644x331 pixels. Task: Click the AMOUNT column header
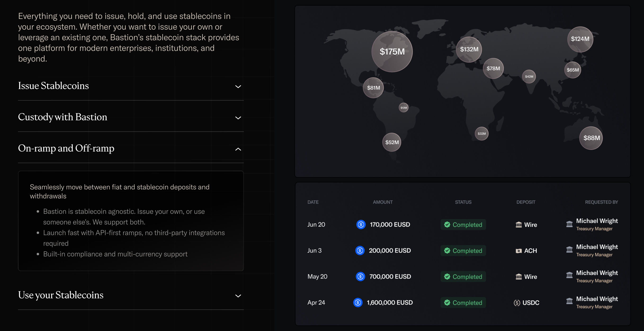tap(383, 202)
